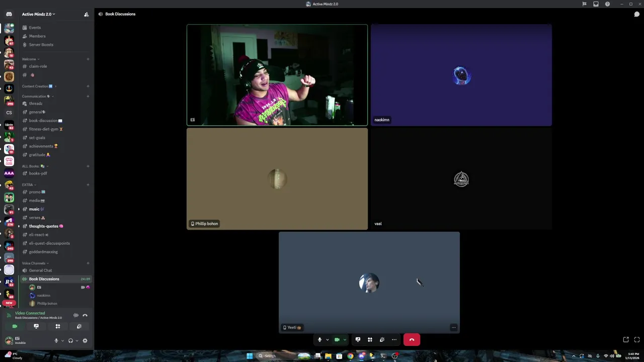Collapse the Communication category
Screen dimensions: 644x362
click(x=37, y=97)
